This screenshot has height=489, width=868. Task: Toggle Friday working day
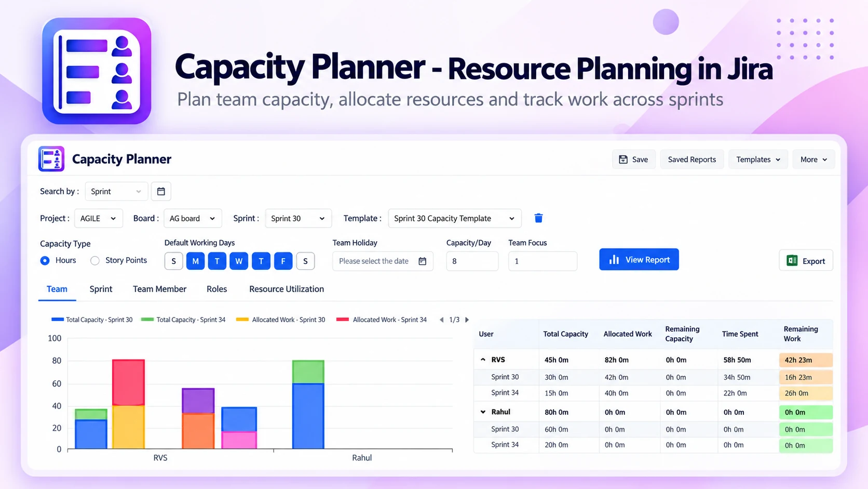pyautogui.click(x=283, y=261)
